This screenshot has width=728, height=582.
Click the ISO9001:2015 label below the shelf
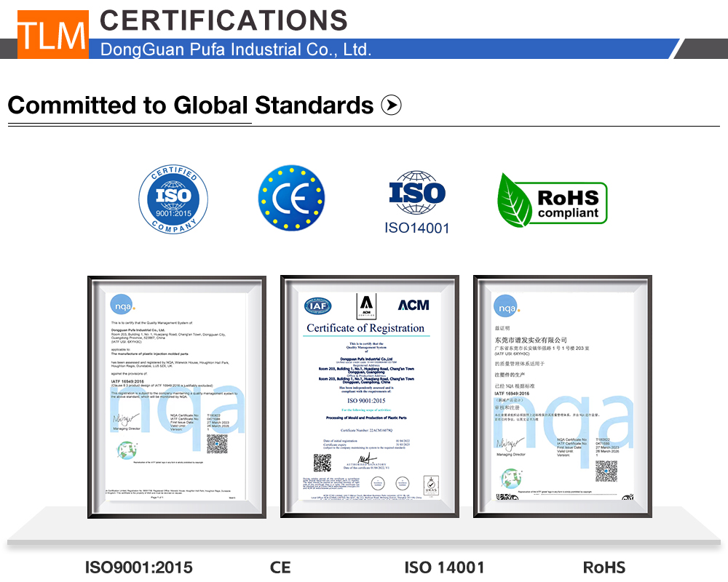click(139, 567)
